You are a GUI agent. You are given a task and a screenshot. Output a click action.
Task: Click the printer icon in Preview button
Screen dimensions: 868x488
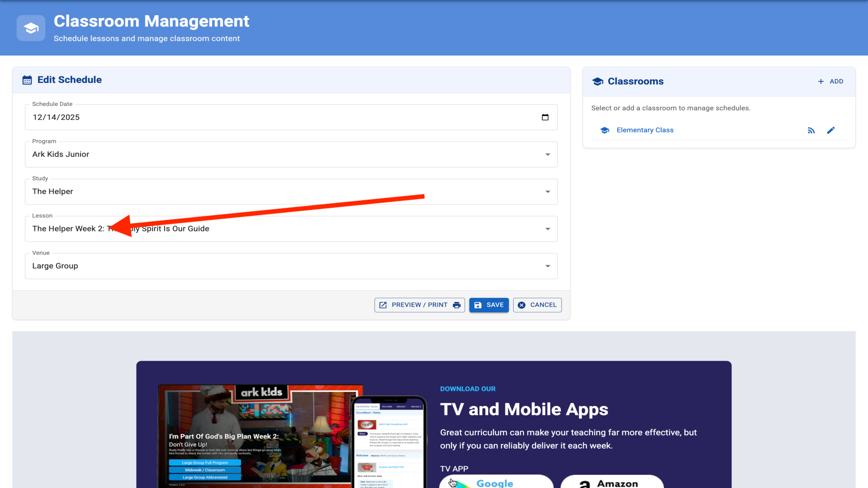tap(457, 305)
